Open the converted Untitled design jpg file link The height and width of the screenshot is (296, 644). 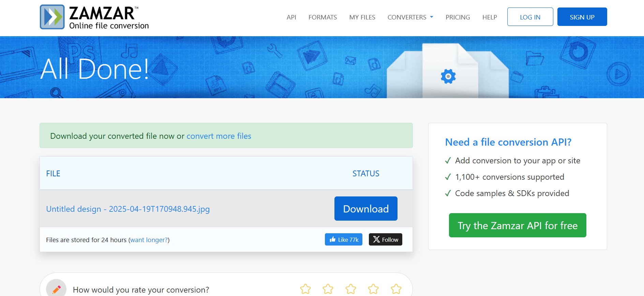(128, 209)
